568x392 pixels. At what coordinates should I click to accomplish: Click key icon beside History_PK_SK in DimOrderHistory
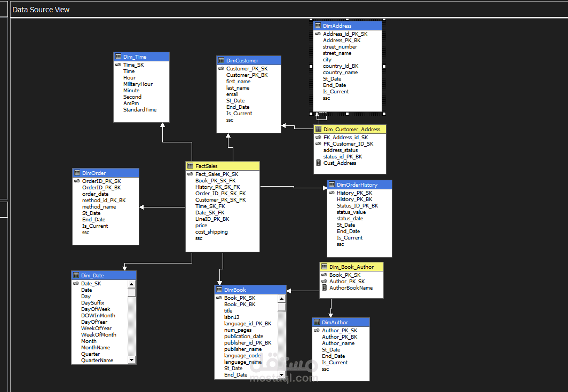pos(332,193)
